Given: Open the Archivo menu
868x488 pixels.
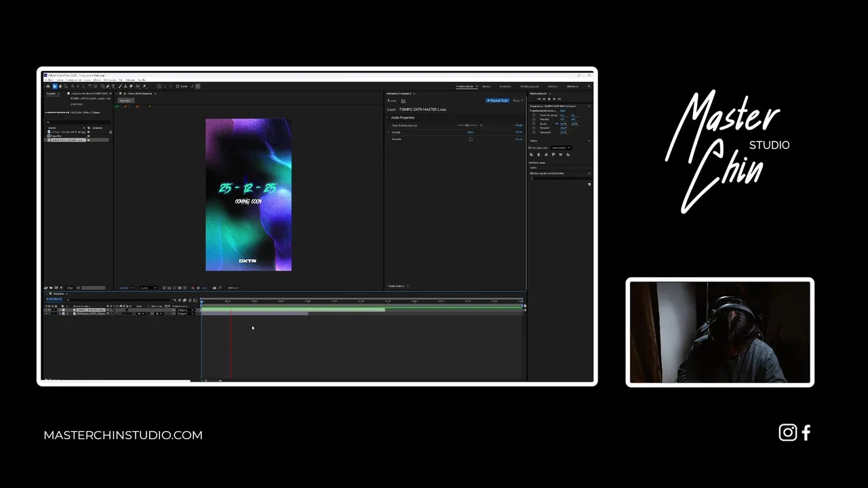Looking at the screenshot, I should 50,80.
